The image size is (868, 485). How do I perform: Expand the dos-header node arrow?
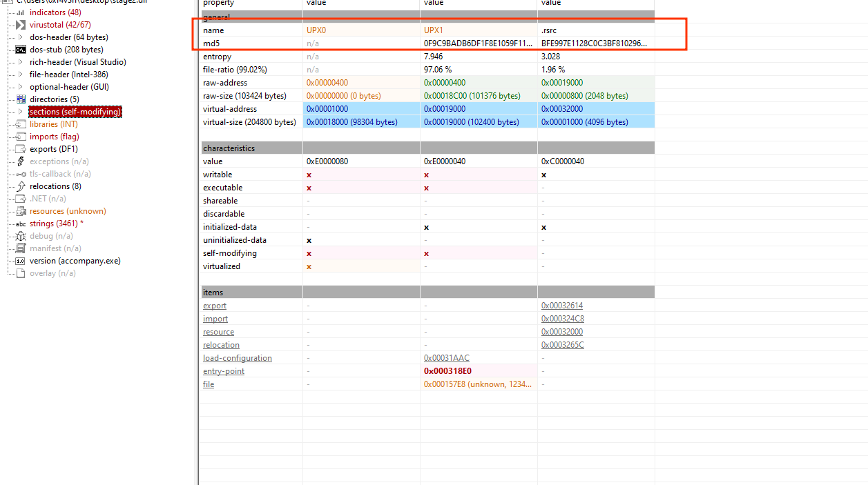(x=21, y=37)
